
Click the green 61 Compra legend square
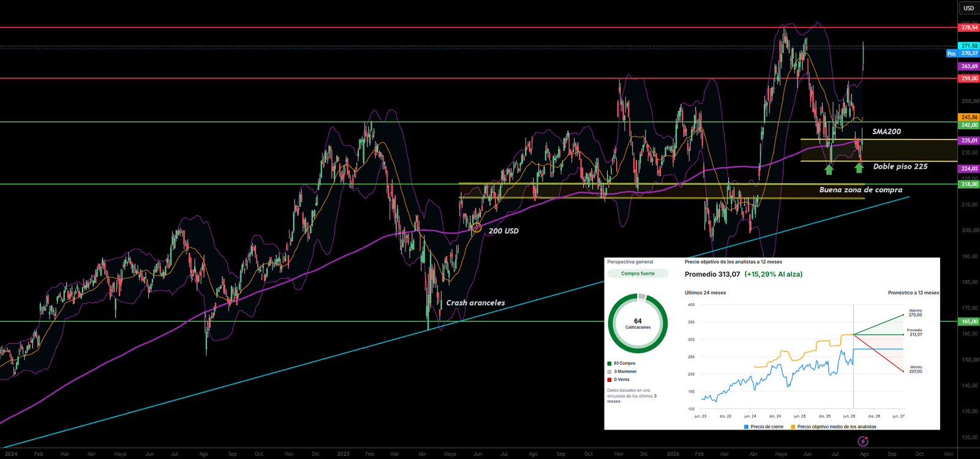[x=609, y=364]
